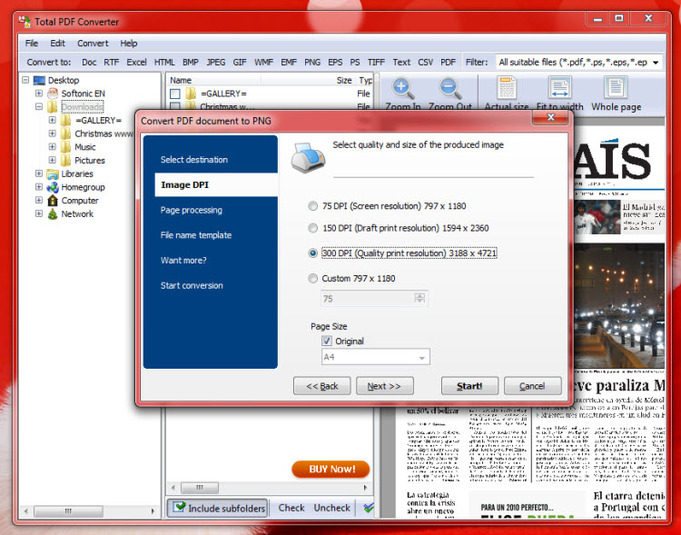
Task: Click the printer icon in the dialog
Action: tap(308, 158)
